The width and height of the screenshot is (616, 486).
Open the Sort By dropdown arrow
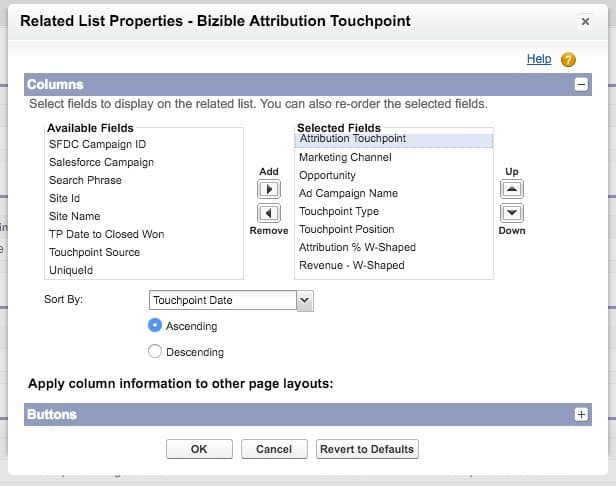click(305, 301)
